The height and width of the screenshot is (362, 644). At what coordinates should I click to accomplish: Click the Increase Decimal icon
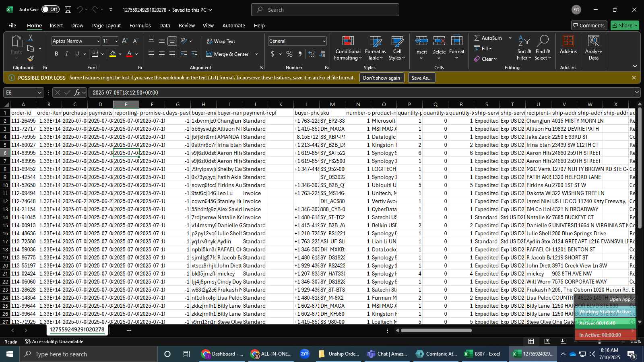point(312,54)
